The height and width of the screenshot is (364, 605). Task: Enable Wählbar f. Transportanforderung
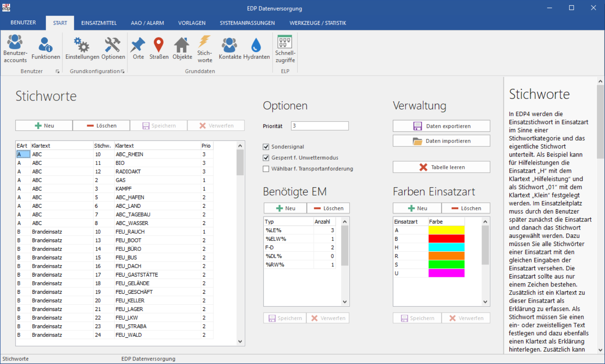point(266,169)
